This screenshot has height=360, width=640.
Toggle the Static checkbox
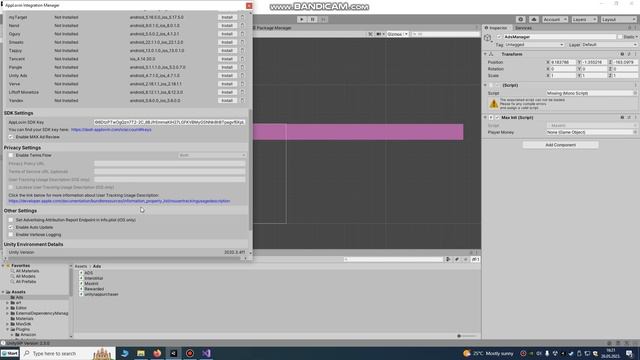(620, 37)
